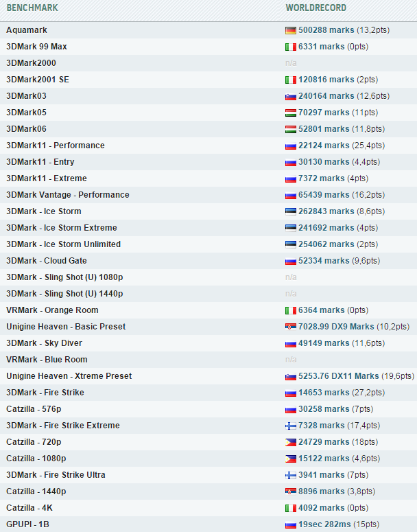The width and height of the screenshot is (417, 532).
Task: Open the VRMark - Blue Room benchmark
Action: click(x=47, y=360)
